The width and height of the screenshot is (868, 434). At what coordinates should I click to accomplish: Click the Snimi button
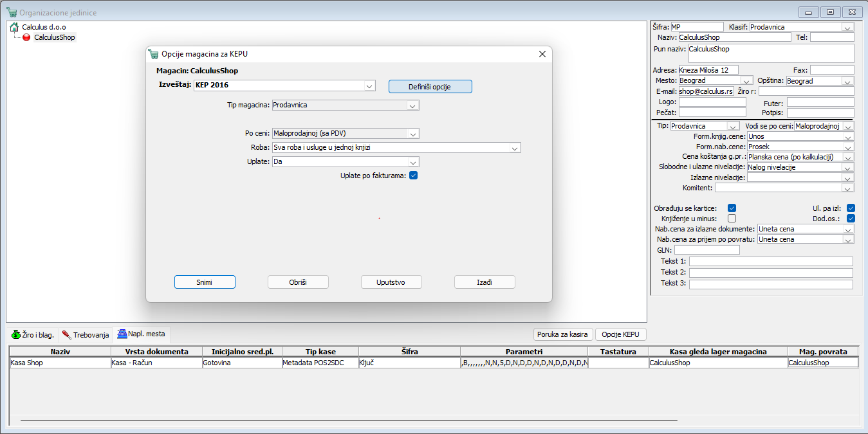pos(205,282)
